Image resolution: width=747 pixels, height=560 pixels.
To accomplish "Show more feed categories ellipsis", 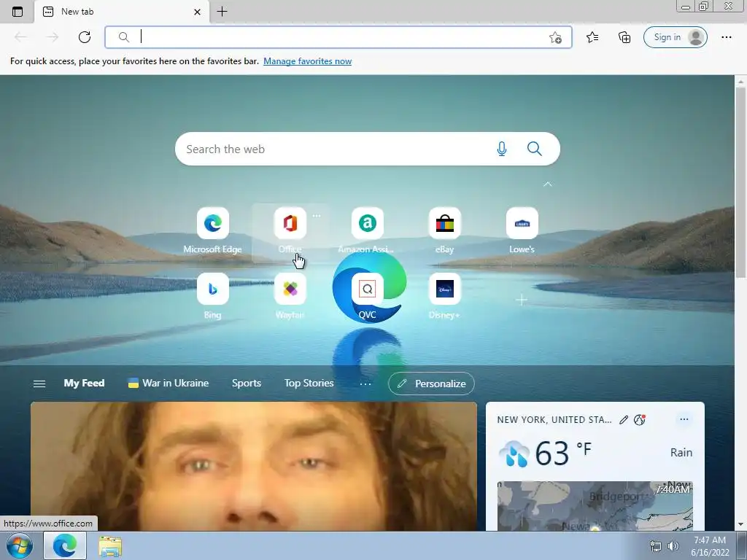I will 365,384.
